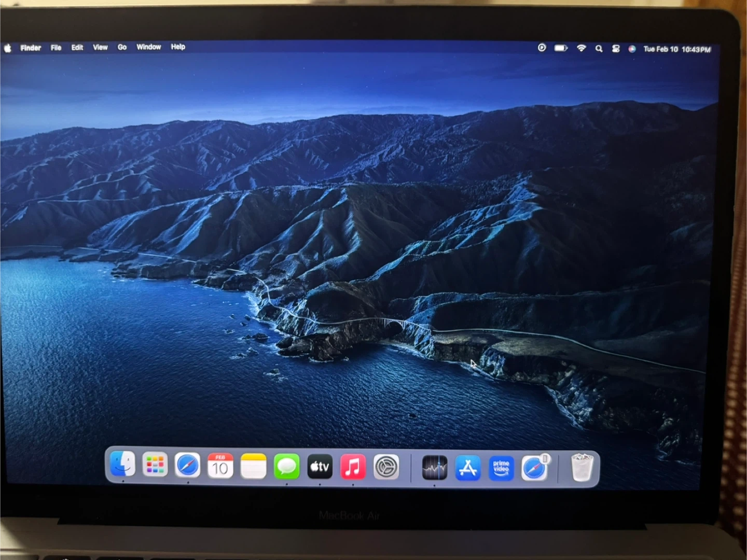Launch Messages from the Dock
Viewport: 747px width, 560px height.
(x=286, y=467)
